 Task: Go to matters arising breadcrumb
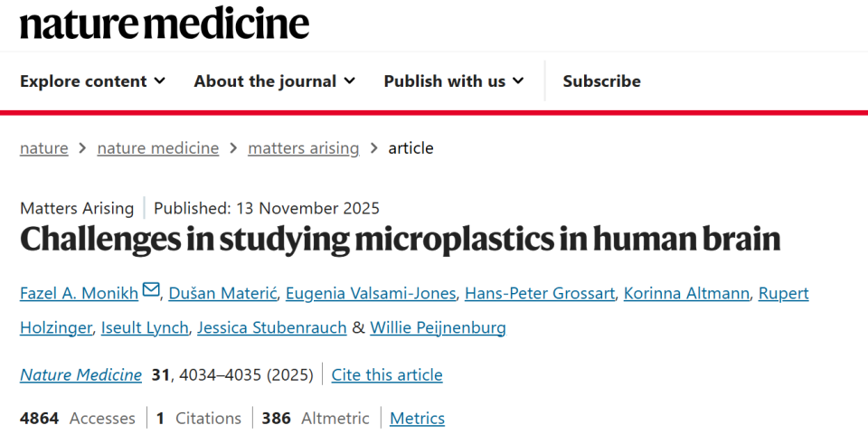303,148
